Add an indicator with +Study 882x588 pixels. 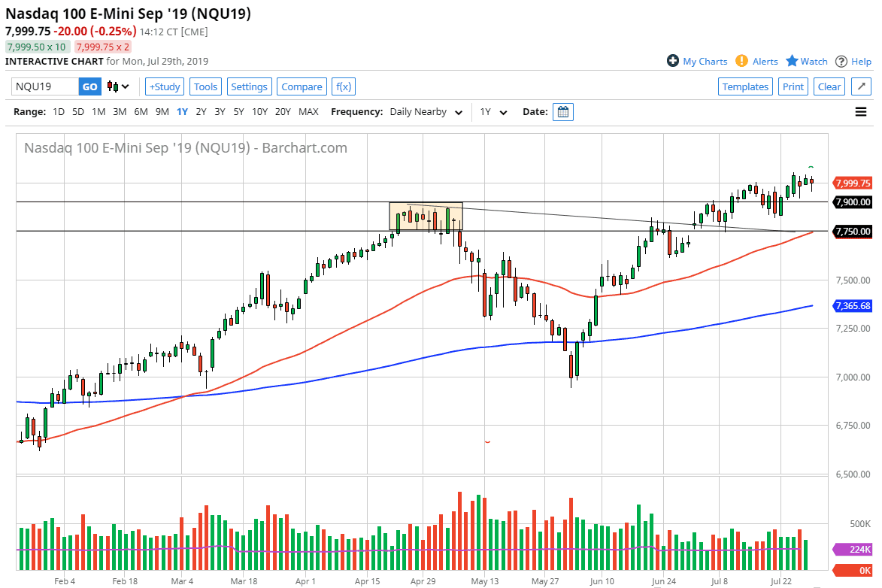(x=164, y=86)
